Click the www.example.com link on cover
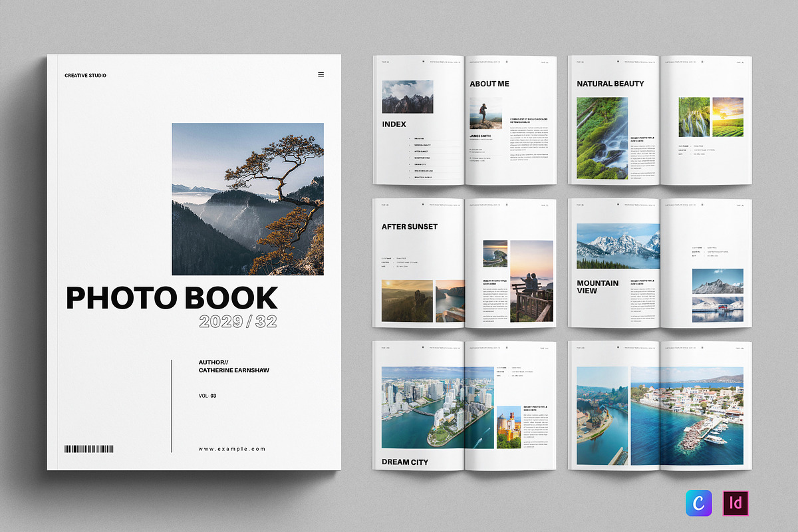The height and width of the screenshot is (532, 798). (231, 449)
